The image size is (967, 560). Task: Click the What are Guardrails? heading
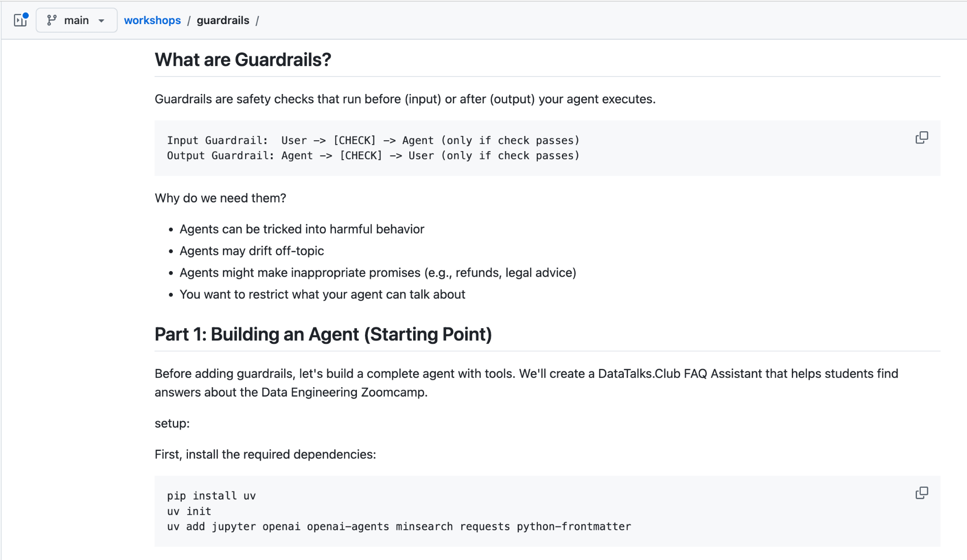point(243,60)
